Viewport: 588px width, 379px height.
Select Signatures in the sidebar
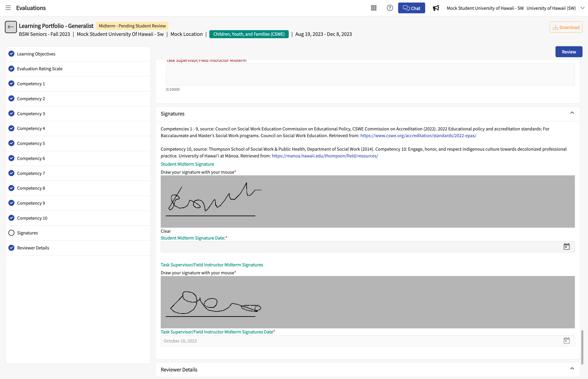click(x=78, y=233)
